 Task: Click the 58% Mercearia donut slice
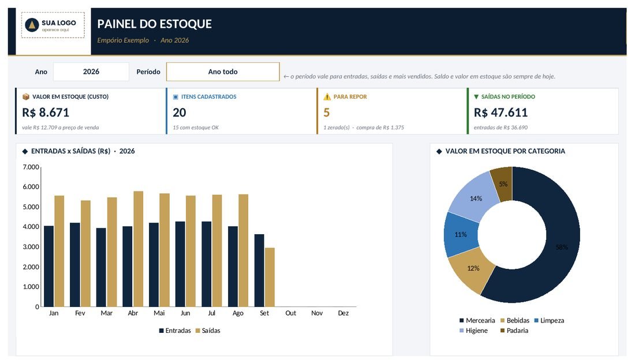click(x=562, y=247)
